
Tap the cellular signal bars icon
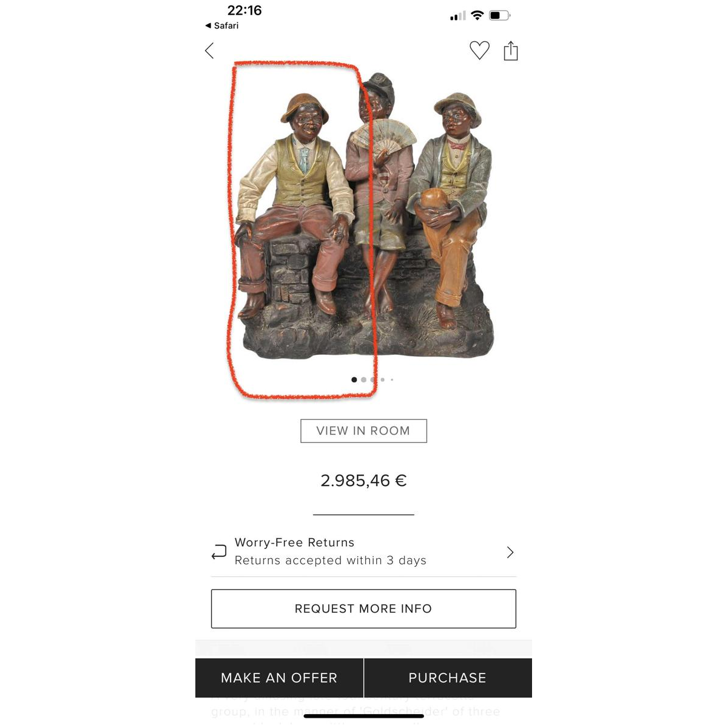(458, 16)
